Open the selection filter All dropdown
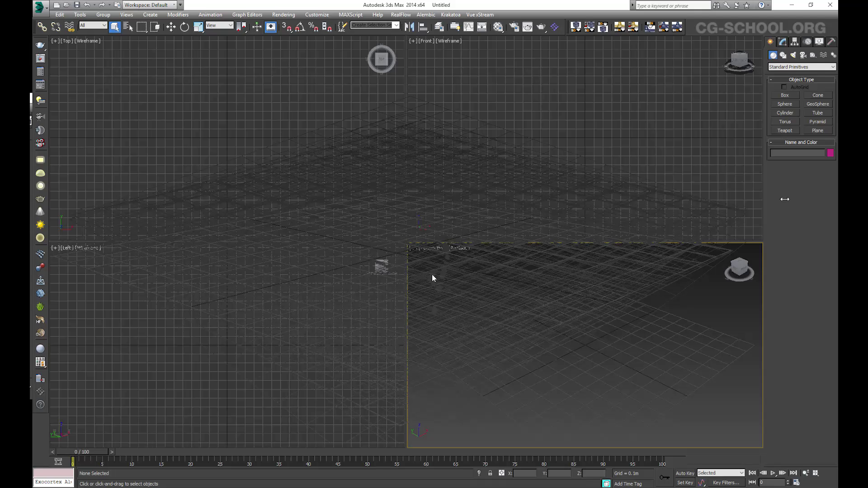The height and width of the screenshot is (488, 868). [x=93, y=25]
